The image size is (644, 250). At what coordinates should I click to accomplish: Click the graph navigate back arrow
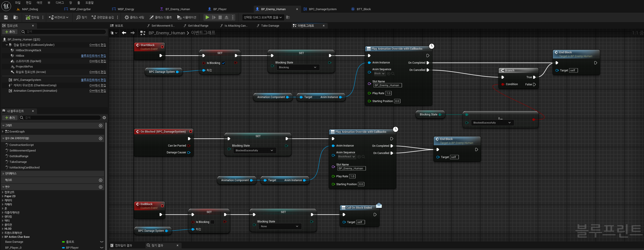(x=124, y=33)
